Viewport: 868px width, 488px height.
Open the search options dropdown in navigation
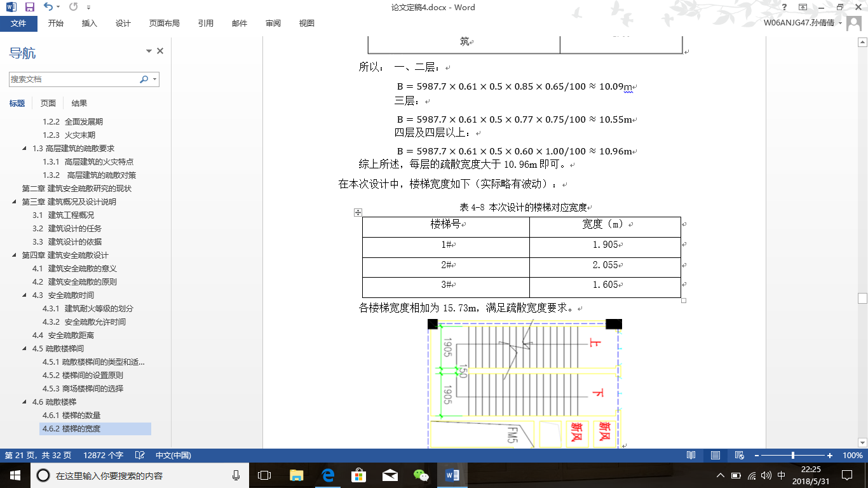tap(154, 79)
